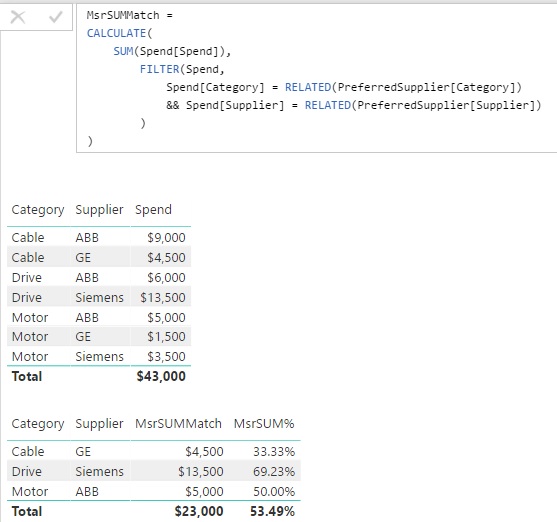Screen dimensions: 557x522
Task: Select Siemens in the Drive row of Spend table
Action: 99,297
